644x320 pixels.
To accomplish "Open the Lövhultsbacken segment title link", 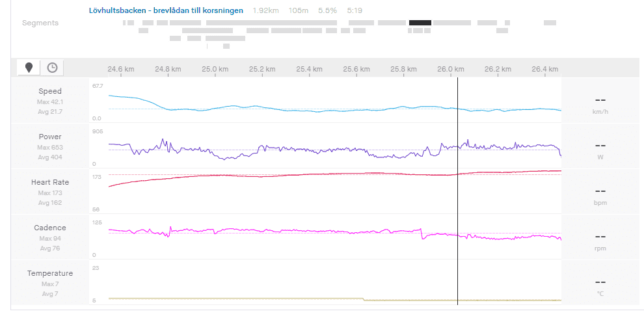I will [166, 10].
